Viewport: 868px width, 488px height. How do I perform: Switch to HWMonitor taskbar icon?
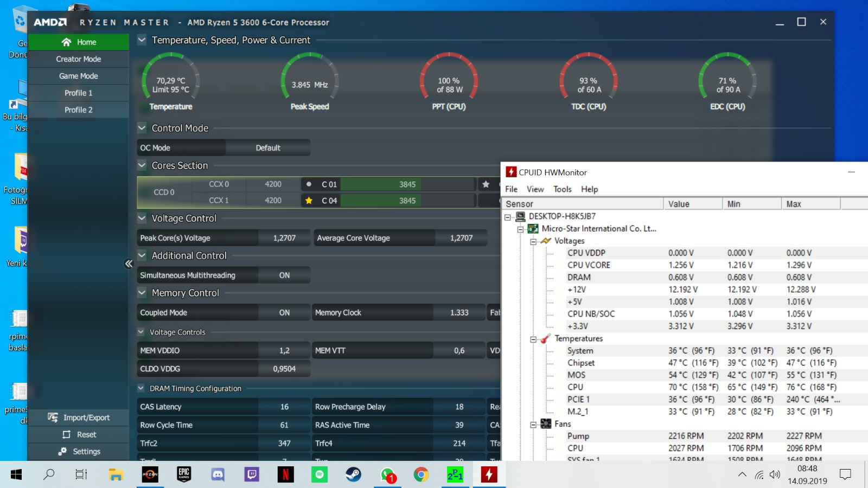489,475
